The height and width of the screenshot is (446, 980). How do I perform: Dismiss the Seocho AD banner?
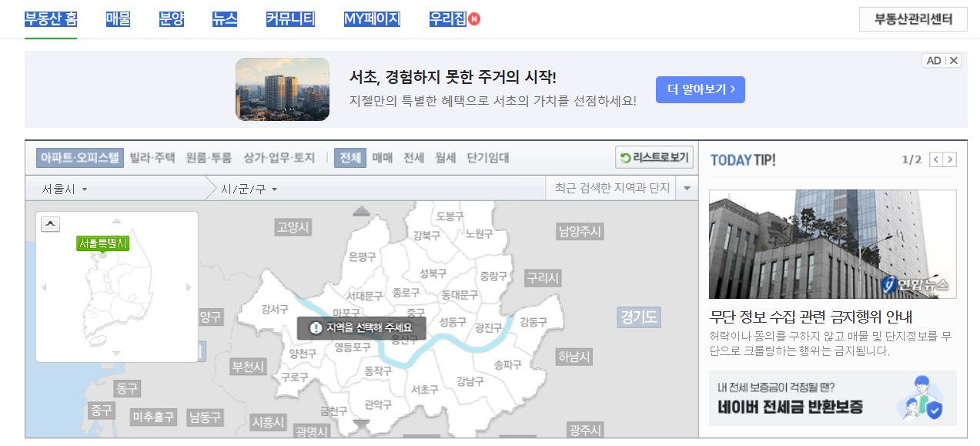pos(954,60)
